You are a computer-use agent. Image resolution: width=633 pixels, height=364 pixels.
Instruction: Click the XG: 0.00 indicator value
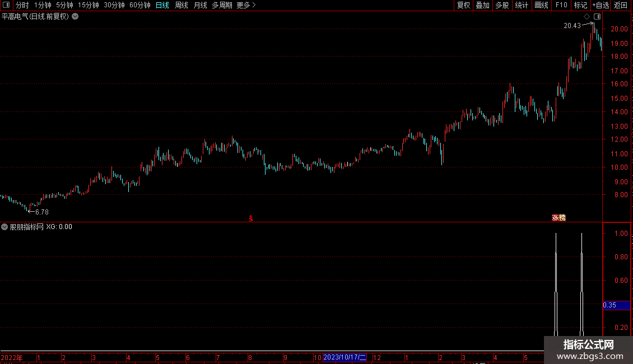59,227
